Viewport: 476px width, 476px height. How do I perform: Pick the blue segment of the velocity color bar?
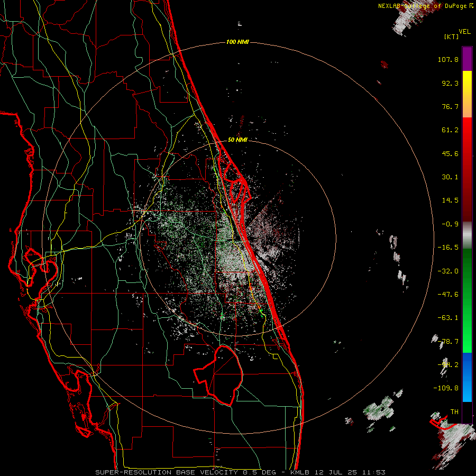point(467,377)
